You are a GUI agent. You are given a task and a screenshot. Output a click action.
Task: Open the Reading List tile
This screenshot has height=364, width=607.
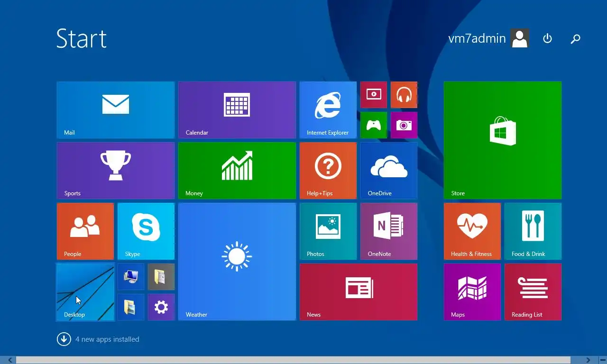tap(533, 292)
